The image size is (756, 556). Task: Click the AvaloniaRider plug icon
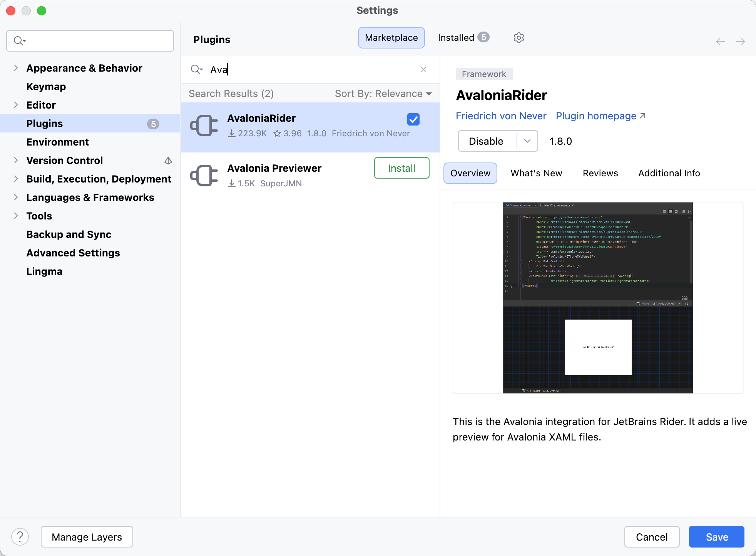point(204,126)
